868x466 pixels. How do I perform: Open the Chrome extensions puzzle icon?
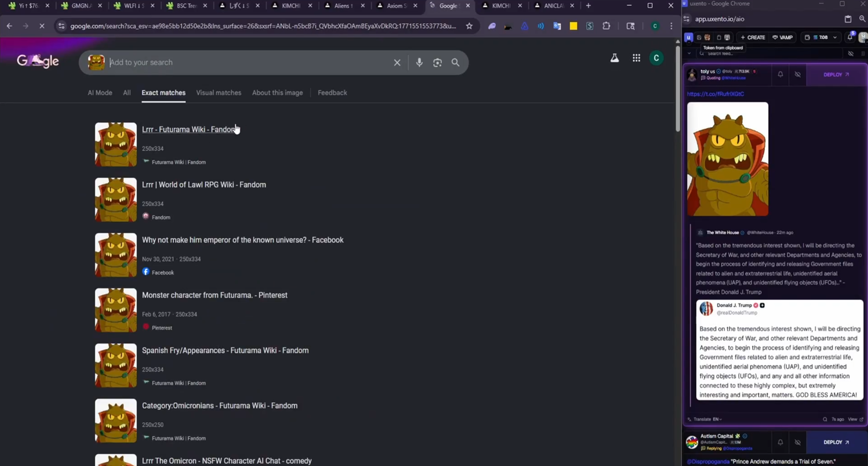606,26
